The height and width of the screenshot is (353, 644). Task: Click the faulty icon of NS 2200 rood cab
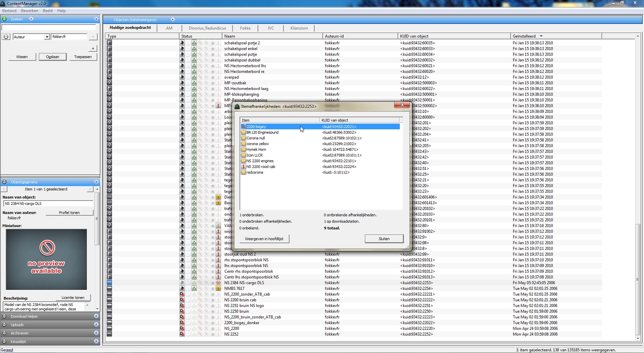243,167
